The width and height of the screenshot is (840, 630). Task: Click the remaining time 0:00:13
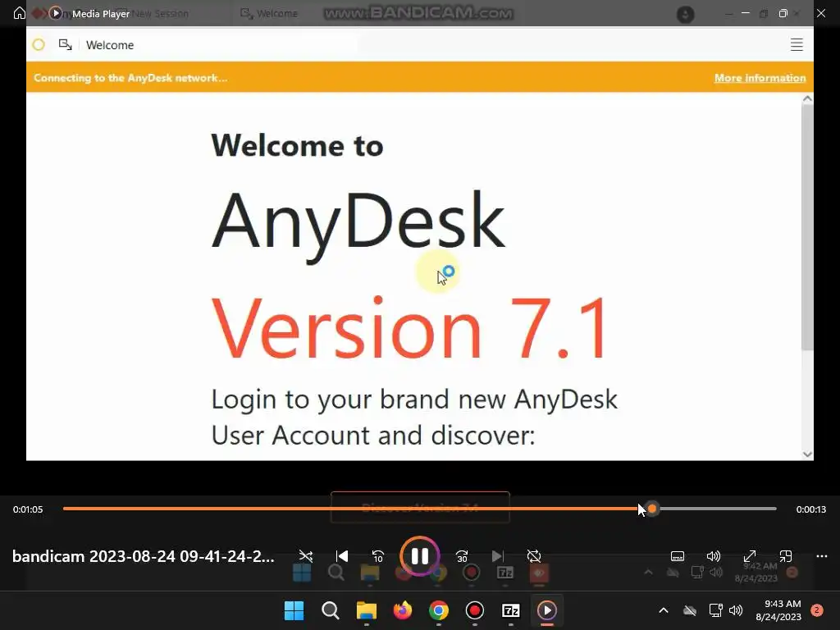pos(810,509)
